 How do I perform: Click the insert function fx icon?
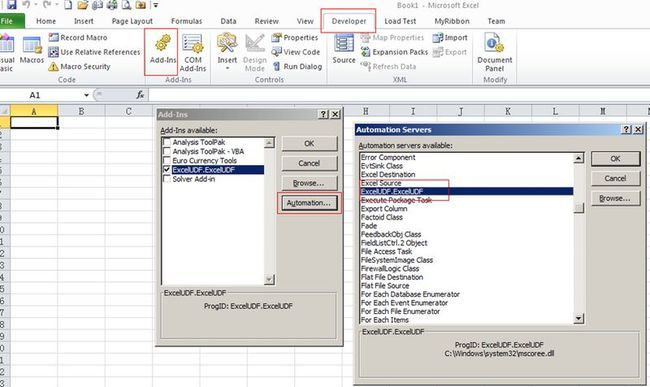pyautogui.click(x=140, y=95)
